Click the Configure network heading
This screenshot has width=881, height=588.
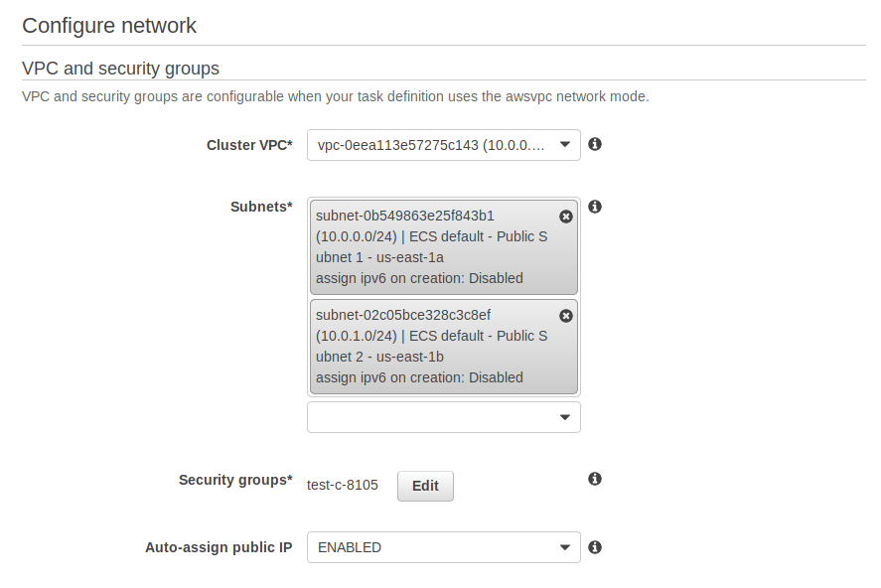[x=109, y=26]
